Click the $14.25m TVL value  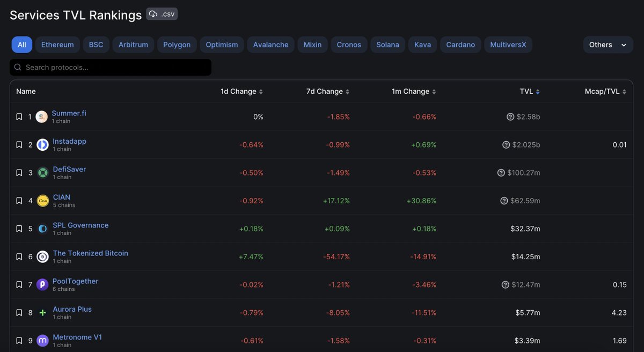click(525, 256)
